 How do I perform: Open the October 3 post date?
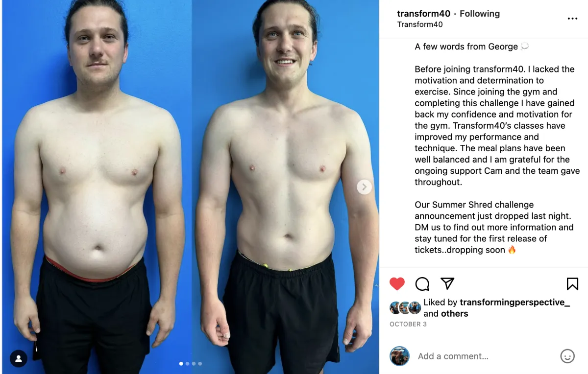coord(408,324)
